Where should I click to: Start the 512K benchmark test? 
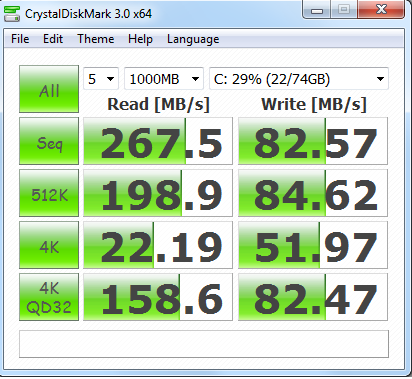point(49,193)
